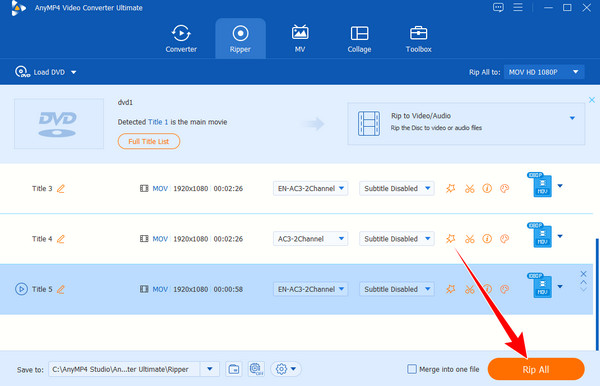Cut Title 3 with the scissors icon
This screenshot has width=600, height=386.
click(470, 189)
